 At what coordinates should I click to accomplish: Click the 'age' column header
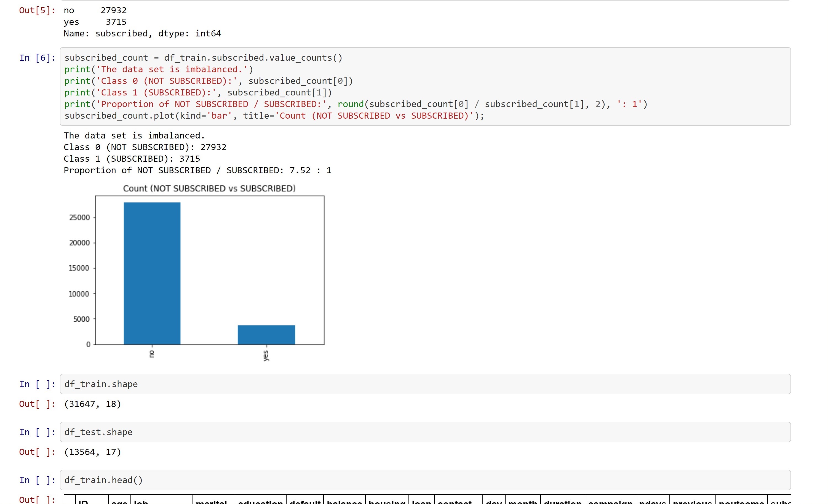click(x=119, y=501)
